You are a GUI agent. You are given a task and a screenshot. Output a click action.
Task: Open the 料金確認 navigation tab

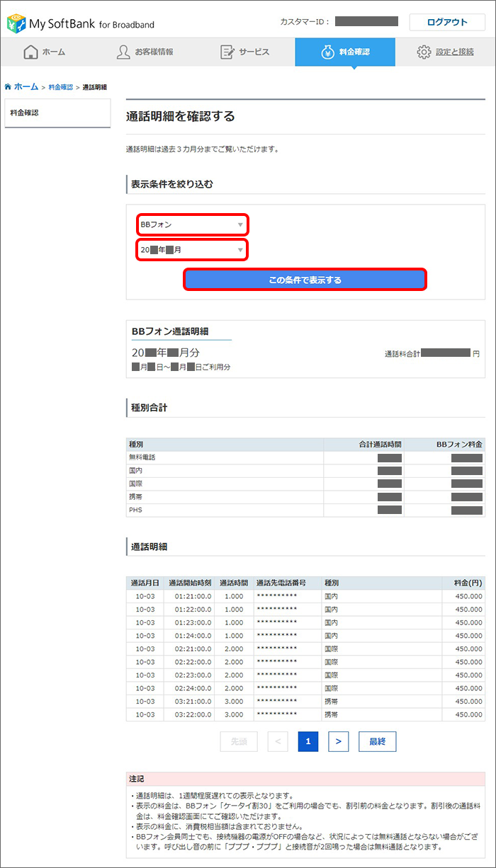coord(345,52)
